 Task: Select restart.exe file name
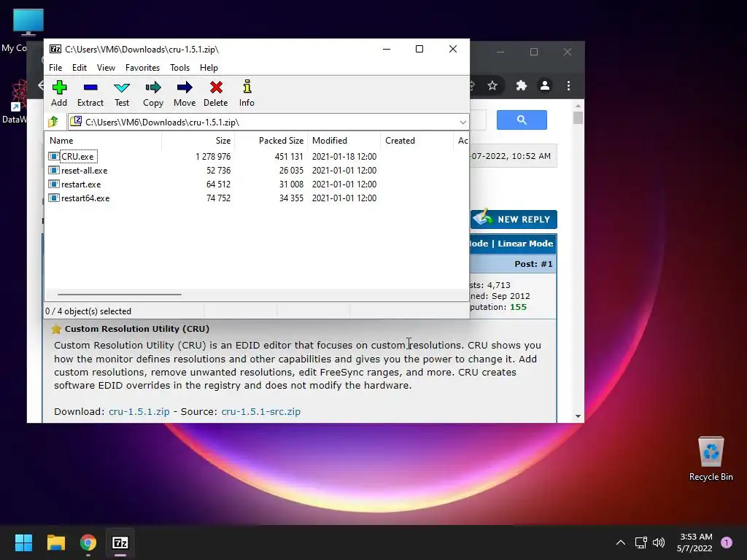[x=81, y=184]
